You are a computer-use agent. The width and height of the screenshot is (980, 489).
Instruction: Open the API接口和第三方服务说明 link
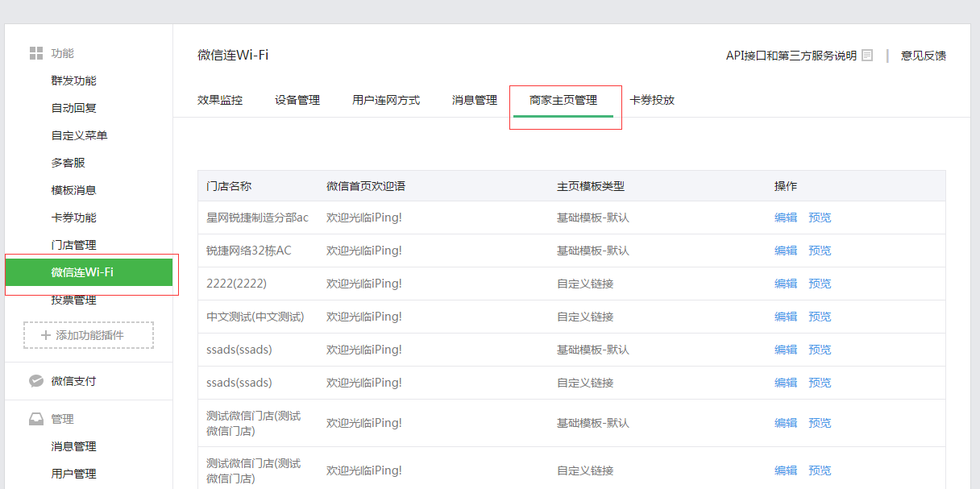tap(791, 56)
